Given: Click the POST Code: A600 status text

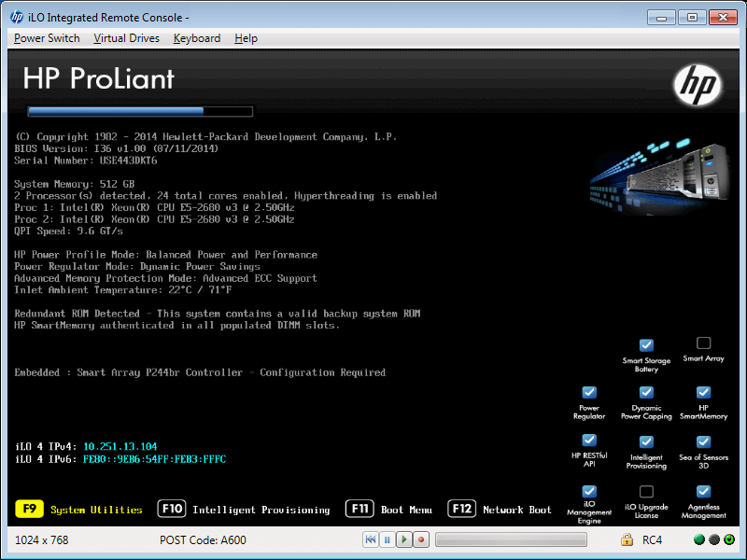Looking at the screenshot, I should pos(203,540).
